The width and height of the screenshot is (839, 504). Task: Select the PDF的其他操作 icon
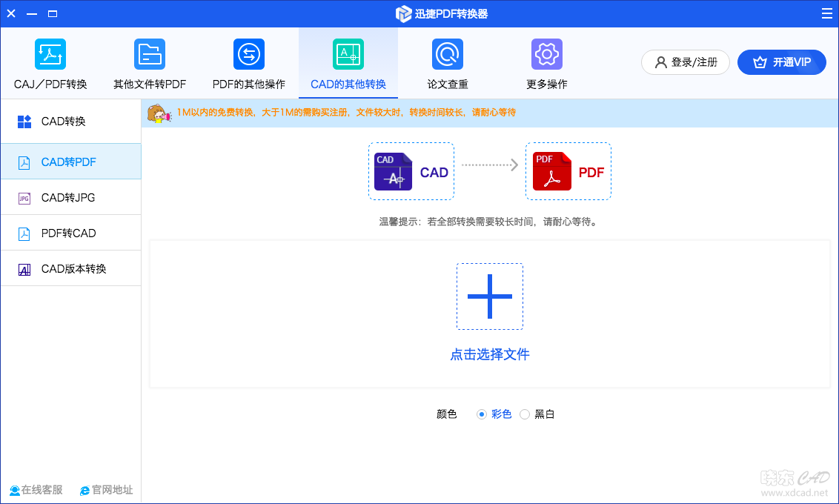249,54
